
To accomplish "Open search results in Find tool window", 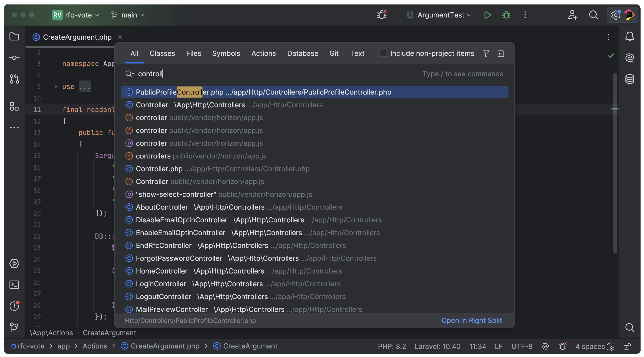I will pyautogui.click(x=501, y=53).
